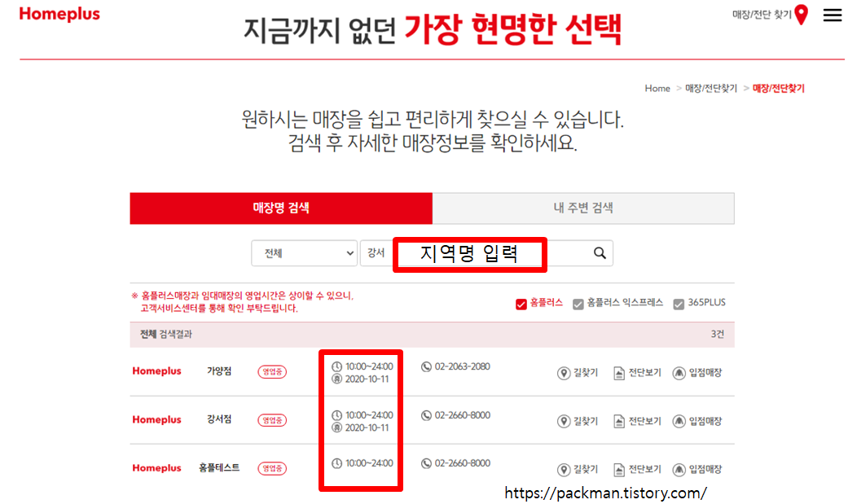Open the 전체 region dropdown
The image size is (848, 504).
click(305, 253)
